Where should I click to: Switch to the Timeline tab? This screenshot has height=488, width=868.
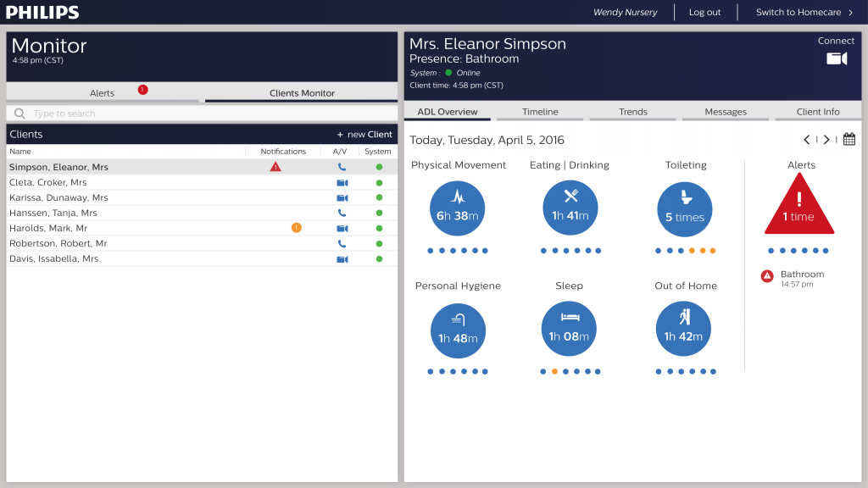click(540, 112)
